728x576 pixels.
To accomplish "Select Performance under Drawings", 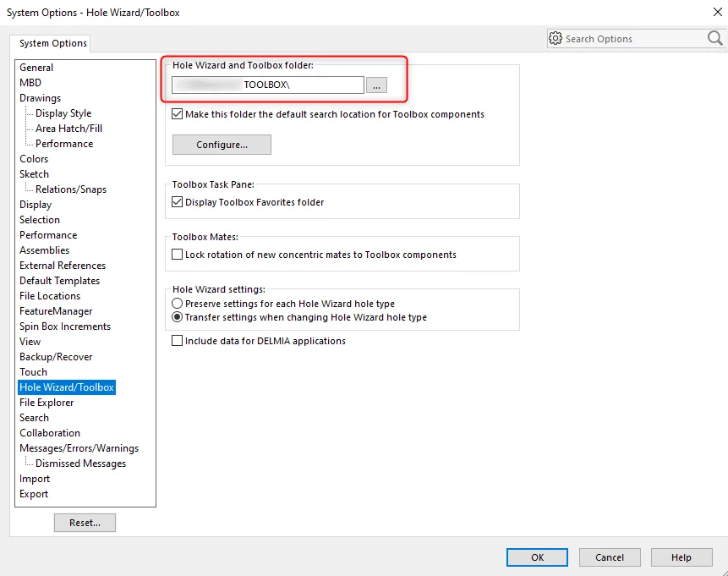I will [x=64, y=144].
